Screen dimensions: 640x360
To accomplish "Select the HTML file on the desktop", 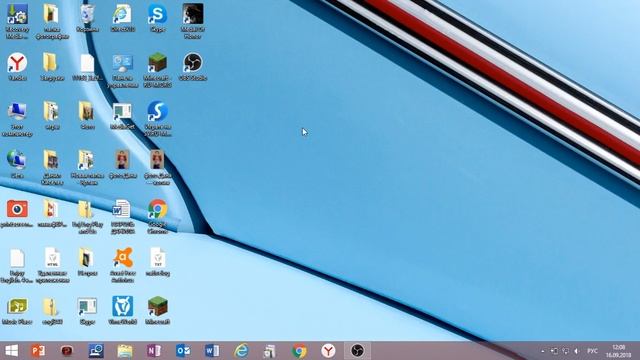I will 52,265.
